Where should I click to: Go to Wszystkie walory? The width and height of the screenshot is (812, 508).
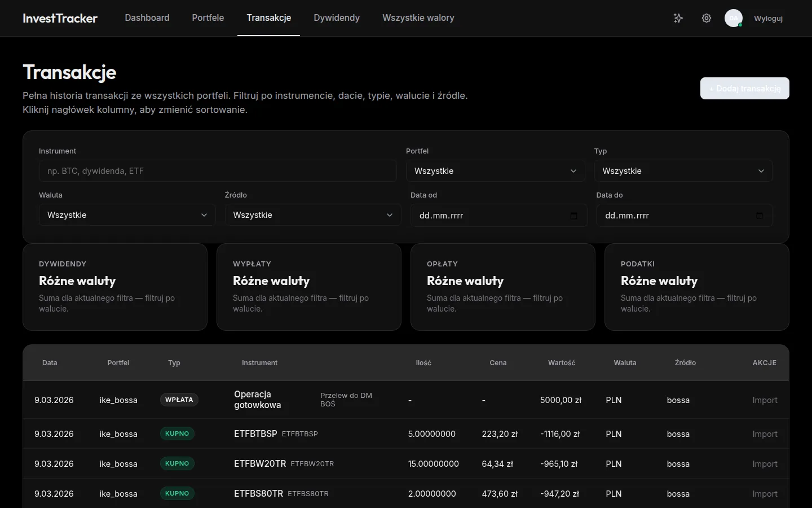(418, 17)
